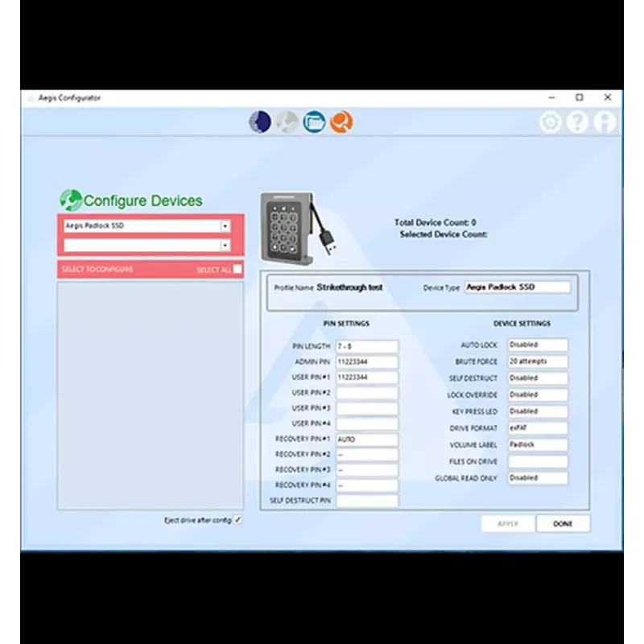Click the Drive Format exFAT field
Image resolution: width=644 pixels, height=644 pixels.
coord(538,428)
